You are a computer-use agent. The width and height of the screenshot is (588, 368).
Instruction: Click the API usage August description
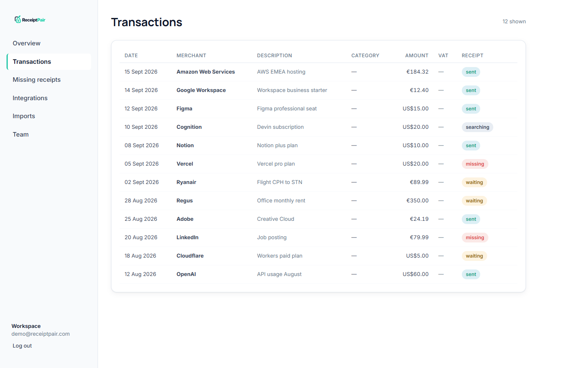pos(279,274)
